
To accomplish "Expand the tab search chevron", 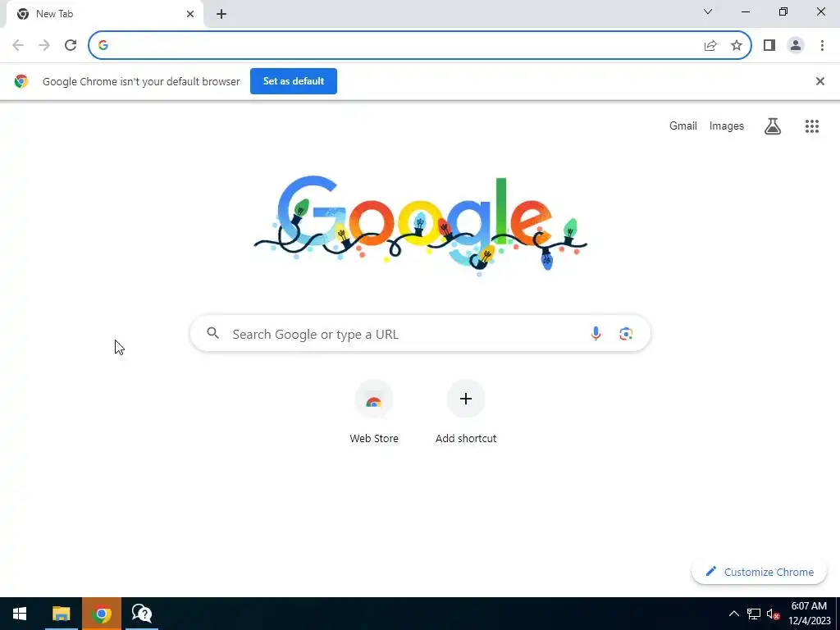I will pos(708,11).
